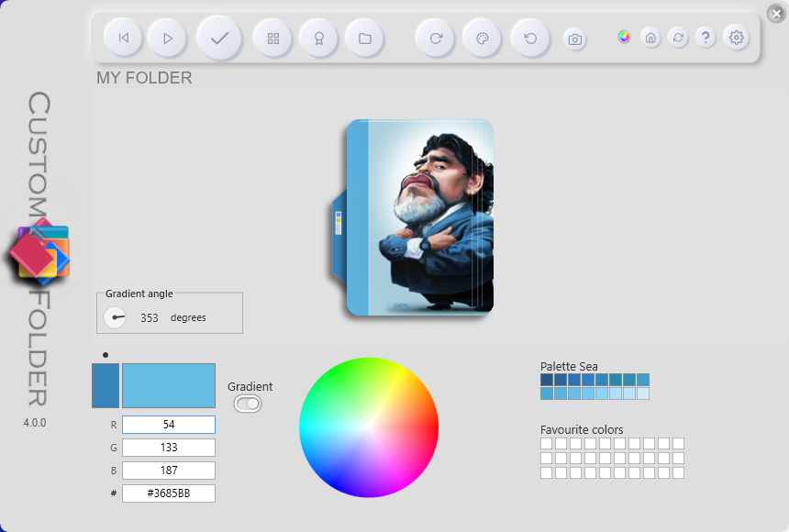Viewport: 789px width, 532px height.
Task: Click the CustomFolder app logo
Action: 40,251
